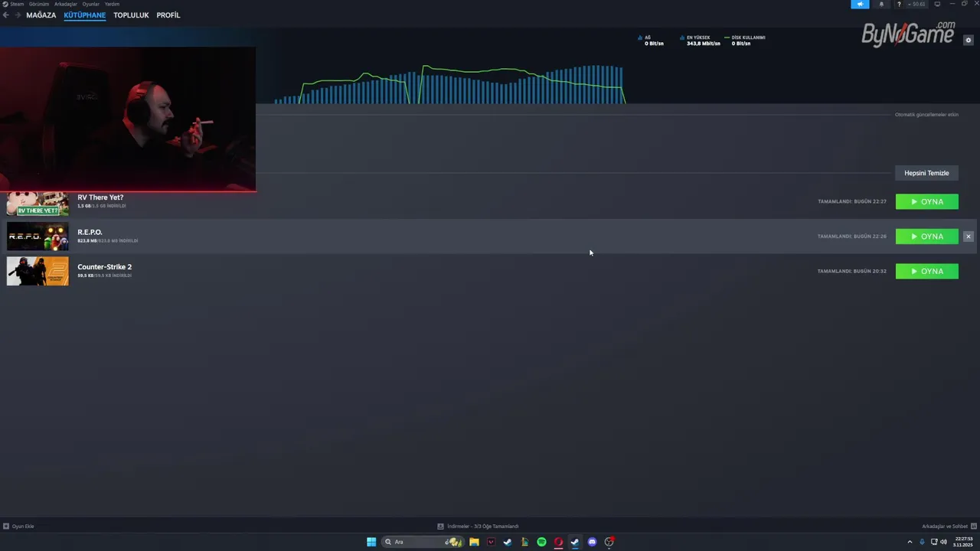
Task: Open the Yardım menu
Action: pyautogui.click(x=112, y=4)
